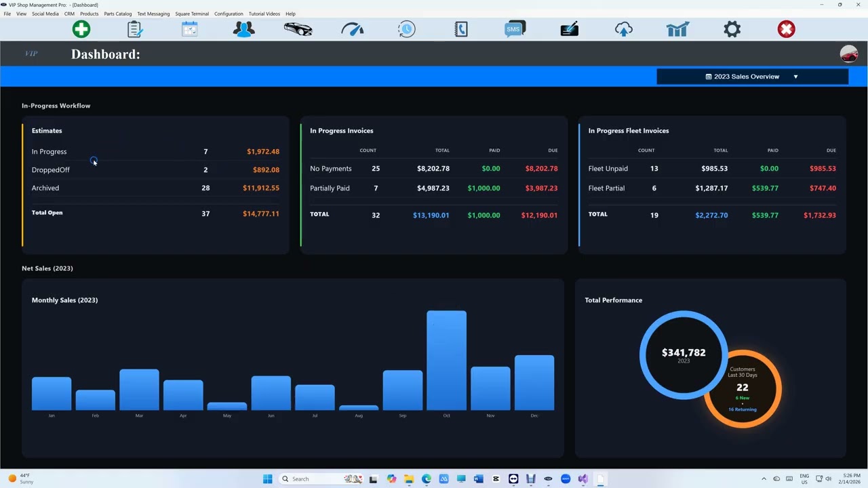Click the red X exit icon

(787, 29)
